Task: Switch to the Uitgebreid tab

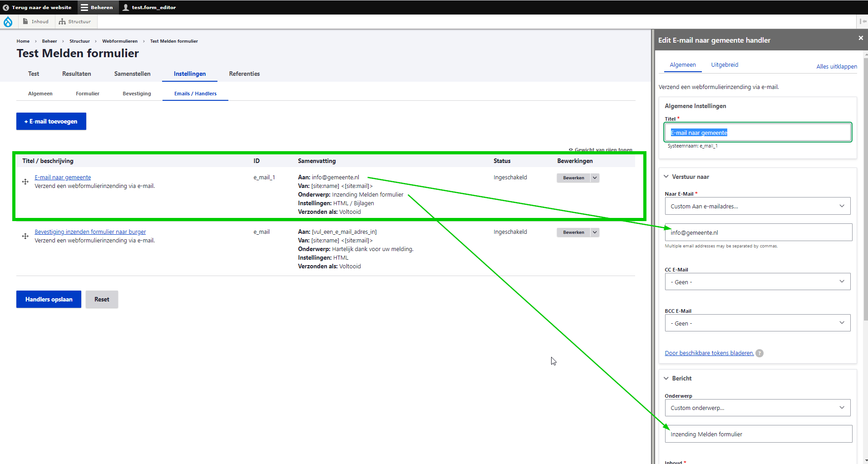Action: coord(725,65)
